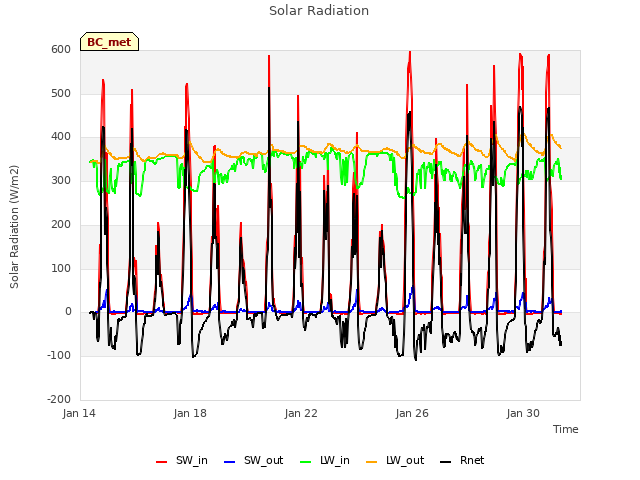640x480 pixels.
Task: Click the Jan 30 x-axis label
Action: click(x=523, y=413)
